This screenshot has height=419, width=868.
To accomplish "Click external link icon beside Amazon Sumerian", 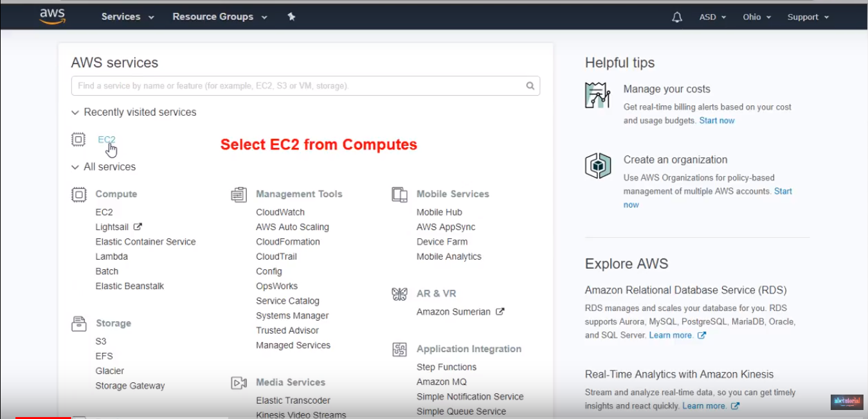I will coord(500,312).
